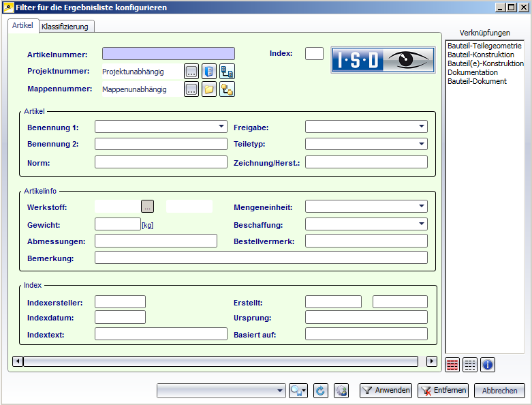The image size is (532, 405).
Task: Click the Abbrechen button
Action: click(500, 391)
